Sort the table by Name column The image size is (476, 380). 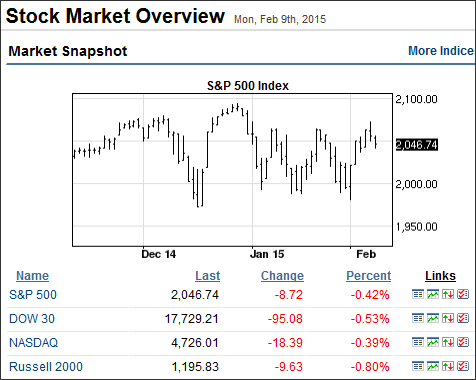coord(32,276)
